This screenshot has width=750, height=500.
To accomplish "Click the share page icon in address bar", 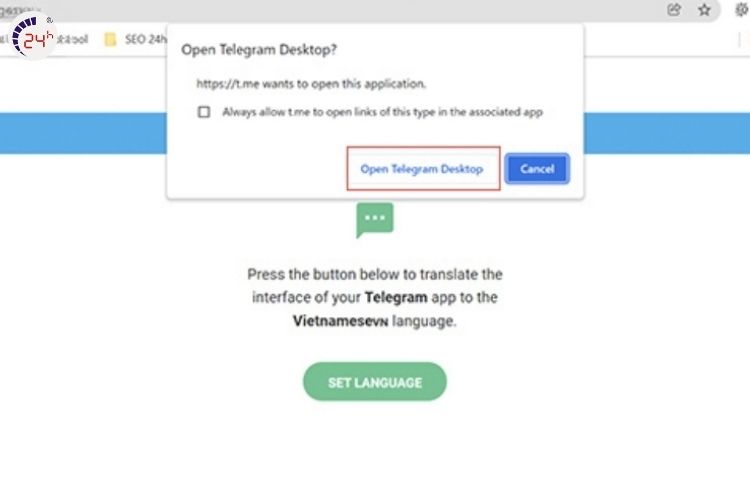I will tap(675, 10).
